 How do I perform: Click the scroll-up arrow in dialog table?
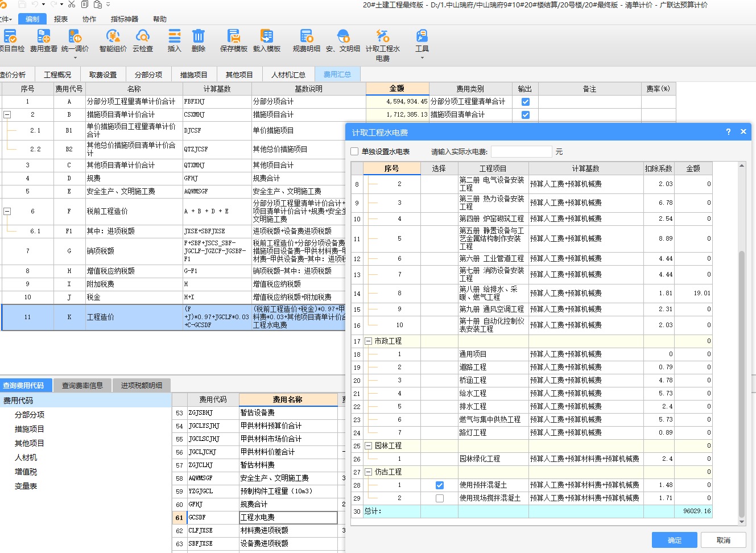pyautogui.click(x=741, y=166)
